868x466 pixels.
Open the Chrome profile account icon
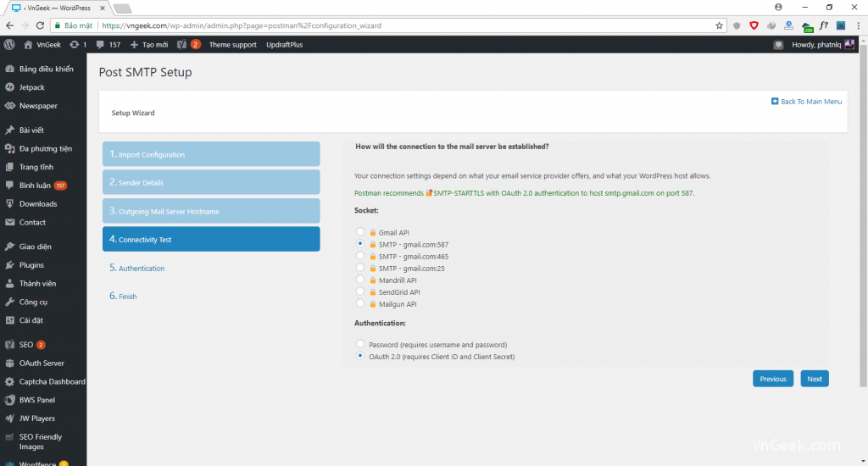click(x=778, y=7)
